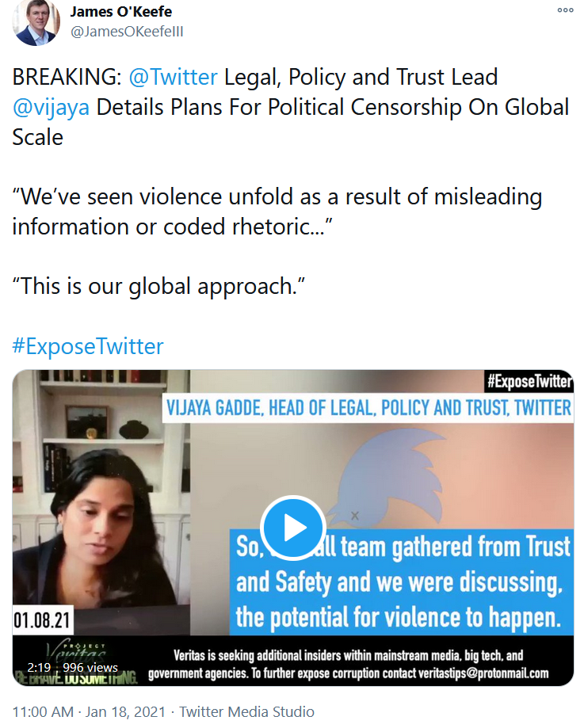The image size is (584, 728).
Task: Click the #ExposeTwitter black tag overlay on the video
Action: [529, 382]
